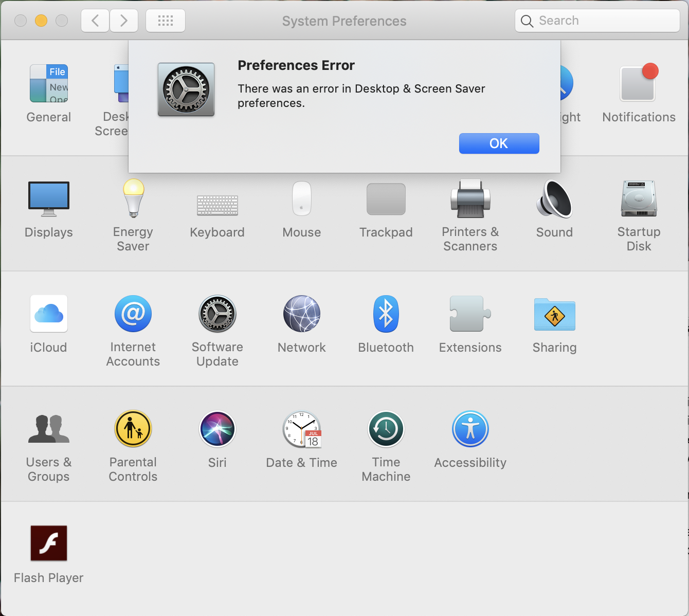Click the System Preferences gear icon in dialog

(x=186, y=89)
